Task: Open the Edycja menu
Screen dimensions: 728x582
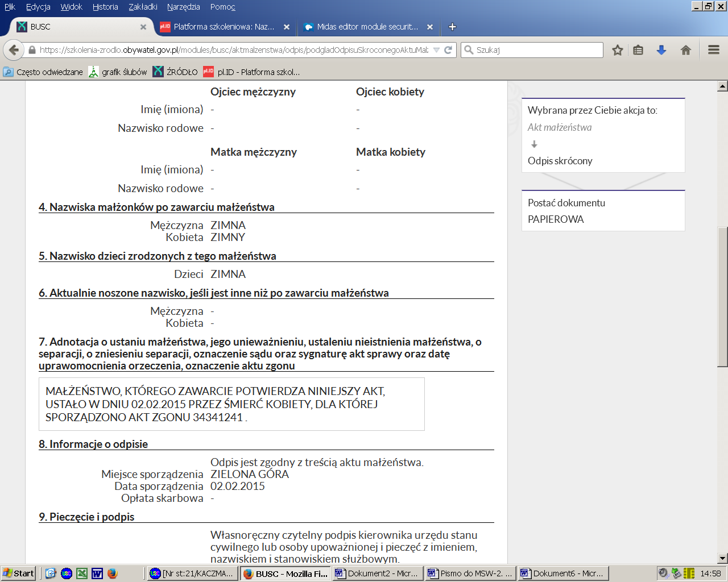Action: 38,7
